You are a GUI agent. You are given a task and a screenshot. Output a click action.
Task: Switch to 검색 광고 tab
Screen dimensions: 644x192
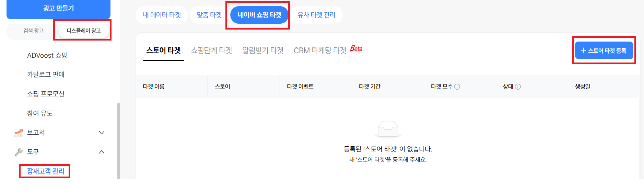(x=33, y=31)
